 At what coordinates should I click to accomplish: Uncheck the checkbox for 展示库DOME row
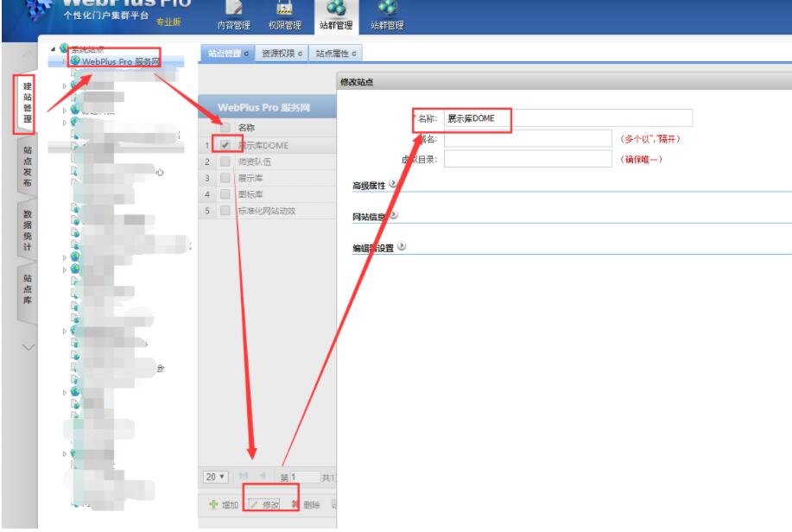225,145
